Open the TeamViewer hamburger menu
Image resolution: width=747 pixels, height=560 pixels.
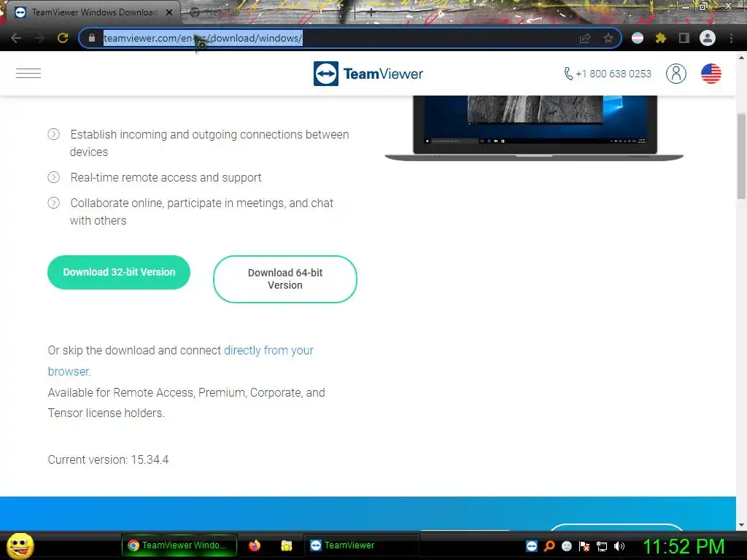coord(28,74)
